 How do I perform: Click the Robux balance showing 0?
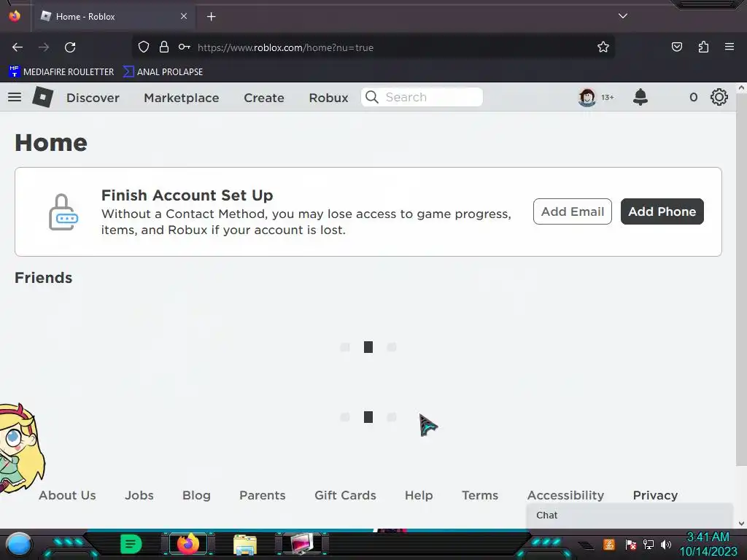693,97
